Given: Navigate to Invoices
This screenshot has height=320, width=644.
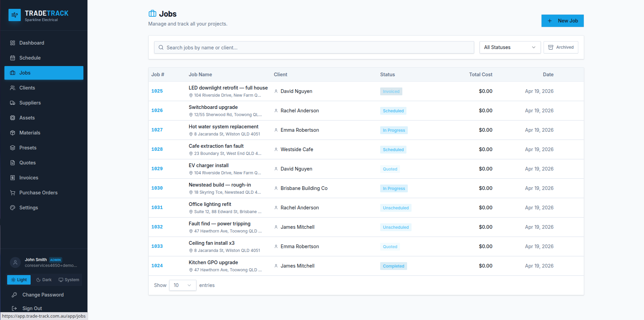Looking at the screenshot, I should click(44, 178).
